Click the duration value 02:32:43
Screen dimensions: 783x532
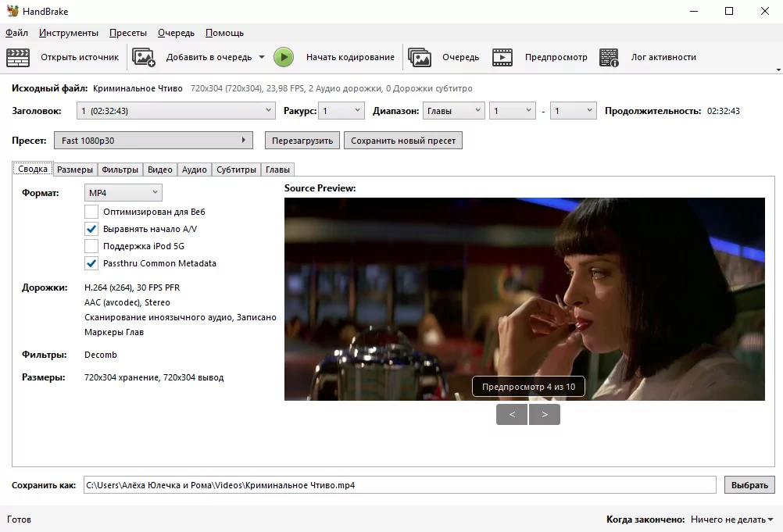pyautogui.click(x=723, y=111)
